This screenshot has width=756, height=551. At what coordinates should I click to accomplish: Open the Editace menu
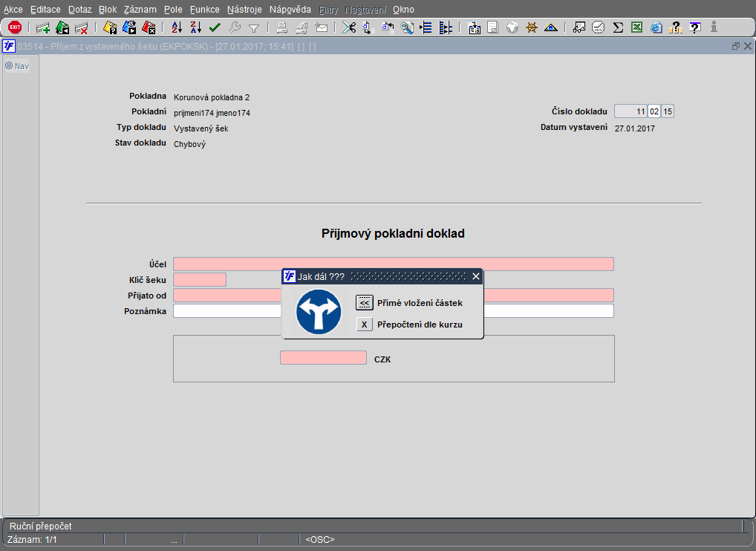45,10
